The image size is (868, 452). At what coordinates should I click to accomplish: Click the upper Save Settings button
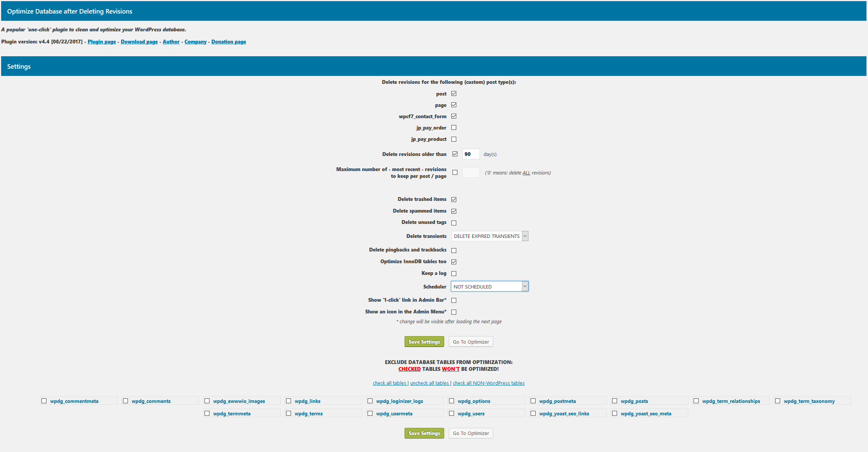point(424,342)
